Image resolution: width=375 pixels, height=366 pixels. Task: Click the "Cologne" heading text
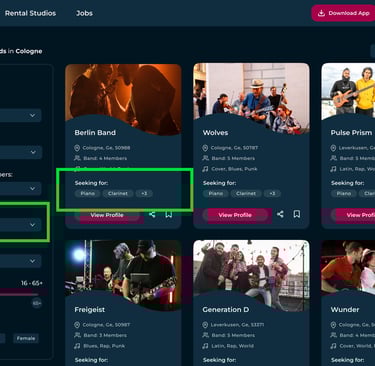[x=29, y=51]
